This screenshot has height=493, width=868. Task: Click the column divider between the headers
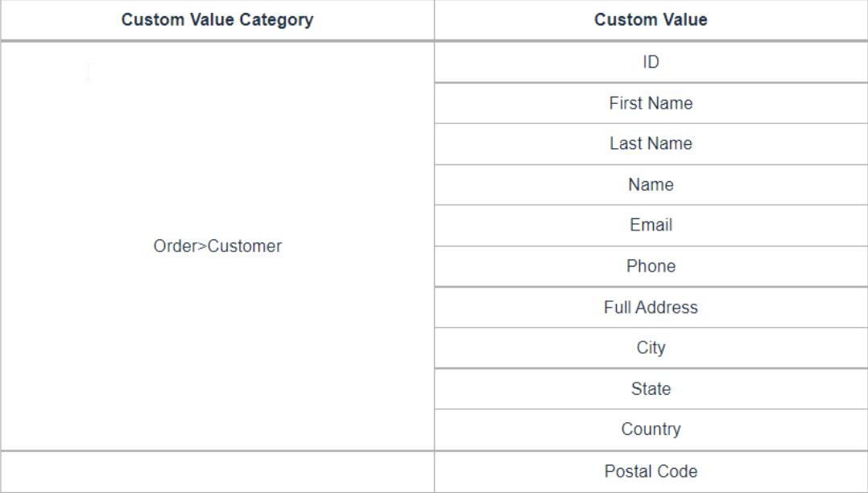tap(434, 21)
